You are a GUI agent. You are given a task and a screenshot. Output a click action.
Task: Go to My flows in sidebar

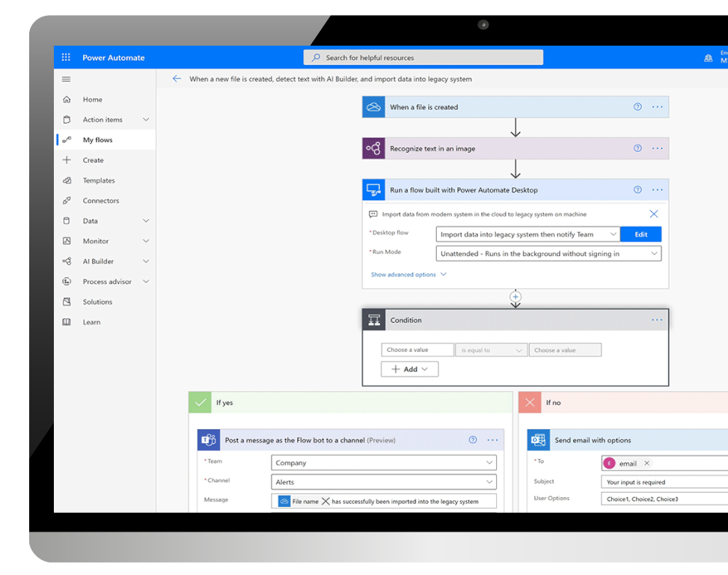tap(97, 140)
